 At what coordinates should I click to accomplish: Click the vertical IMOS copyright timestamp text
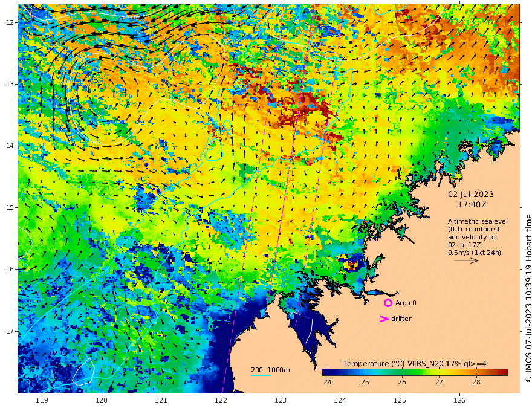pos(528,298)
